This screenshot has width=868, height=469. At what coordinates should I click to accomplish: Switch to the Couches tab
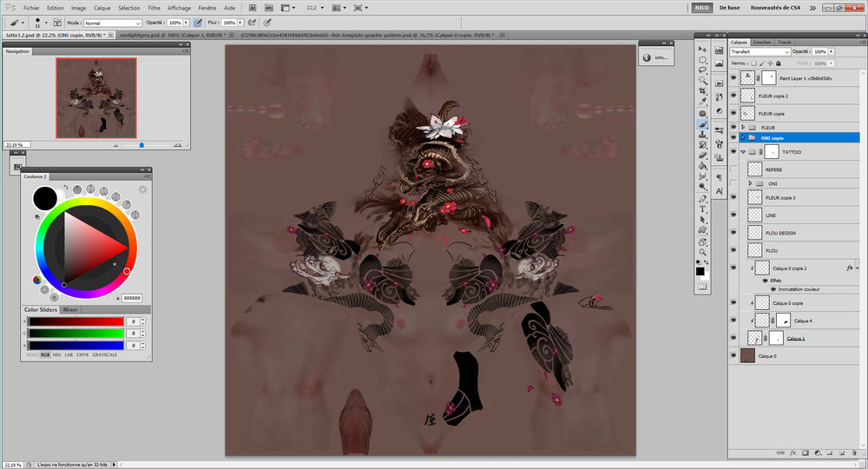762,42
